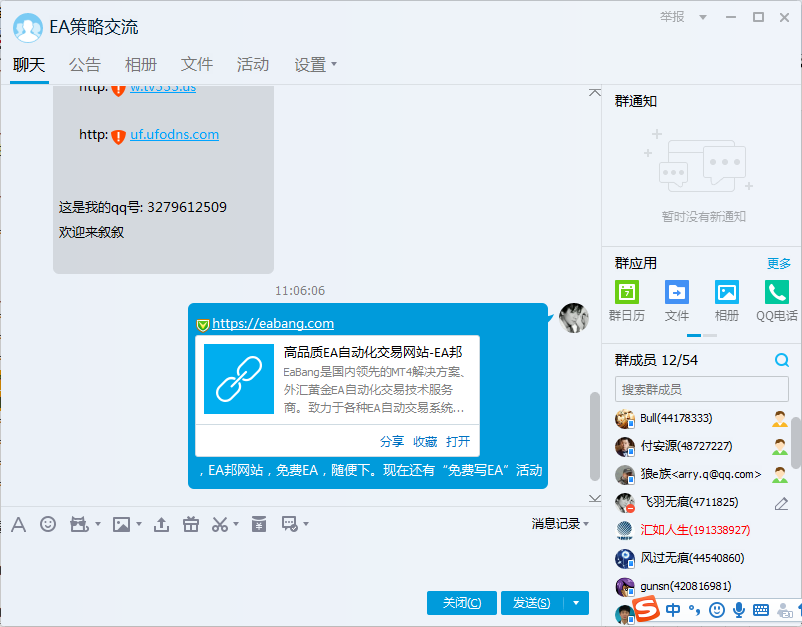Focus the 搜索群成员 search field

click(702, 390)
